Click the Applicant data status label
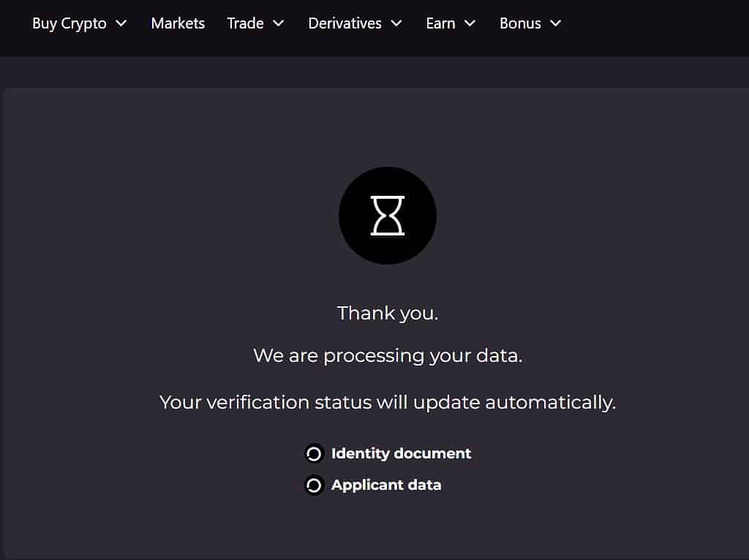Viewport: 749px width, 560px height. tap(386, 485)
